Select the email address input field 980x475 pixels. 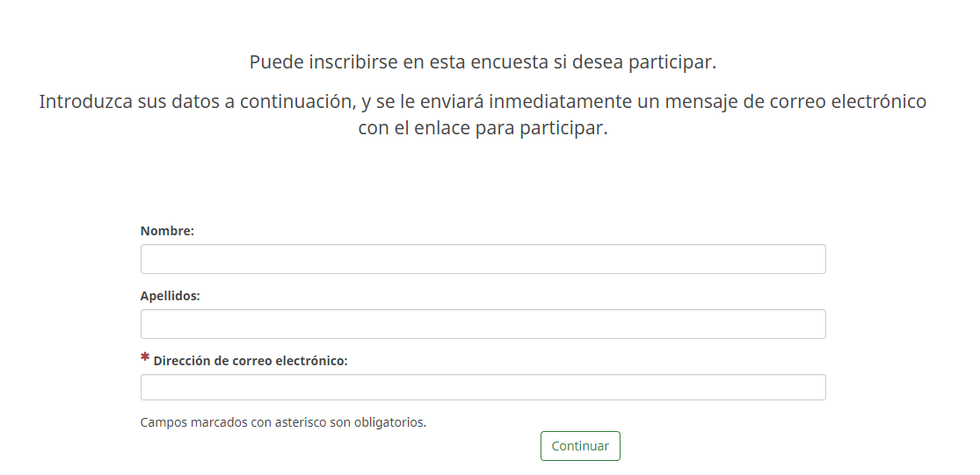[483, 387]
